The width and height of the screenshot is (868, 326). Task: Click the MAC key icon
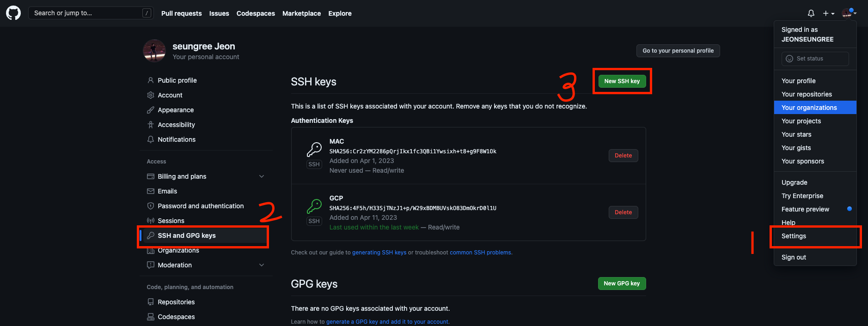coord(314,150)
